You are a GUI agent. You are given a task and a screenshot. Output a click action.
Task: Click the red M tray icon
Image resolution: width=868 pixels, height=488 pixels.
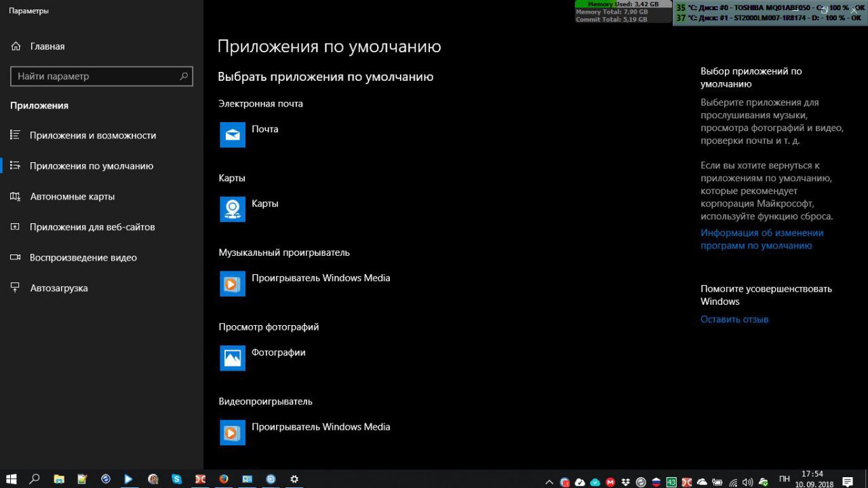[610, 482]
